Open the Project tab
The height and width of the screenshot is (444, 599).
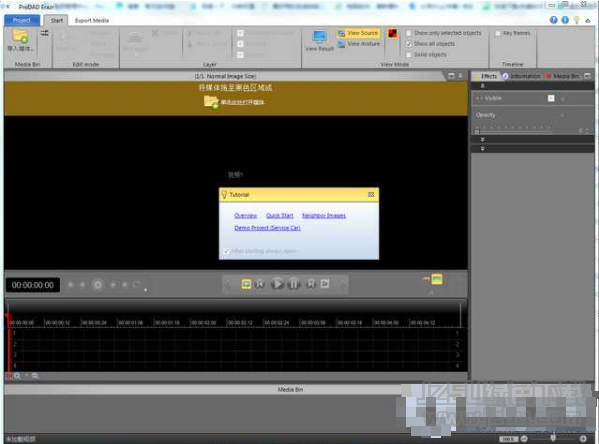tap(21, 20)
